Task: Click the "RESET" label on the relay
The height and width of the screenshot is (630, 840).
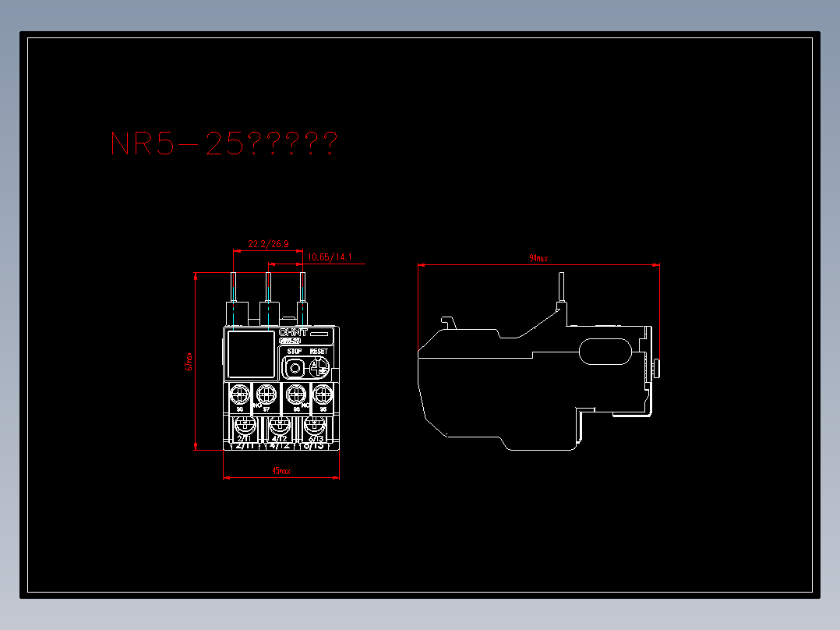Action: tap(319, 351)
